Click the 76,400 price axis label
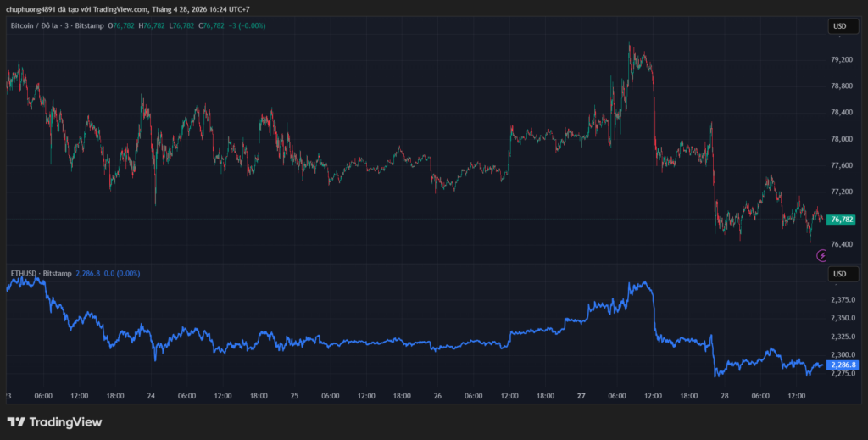868x440 pixels. pyautogui.click(x=841, y=245)
